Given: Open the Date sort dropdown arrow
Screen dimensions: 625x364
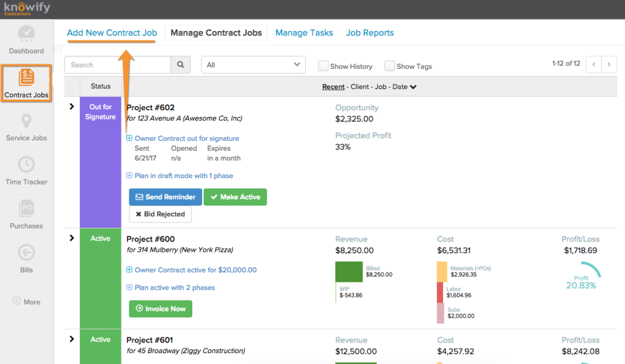Looking at the screenshot, I should [x=413, y=87].
